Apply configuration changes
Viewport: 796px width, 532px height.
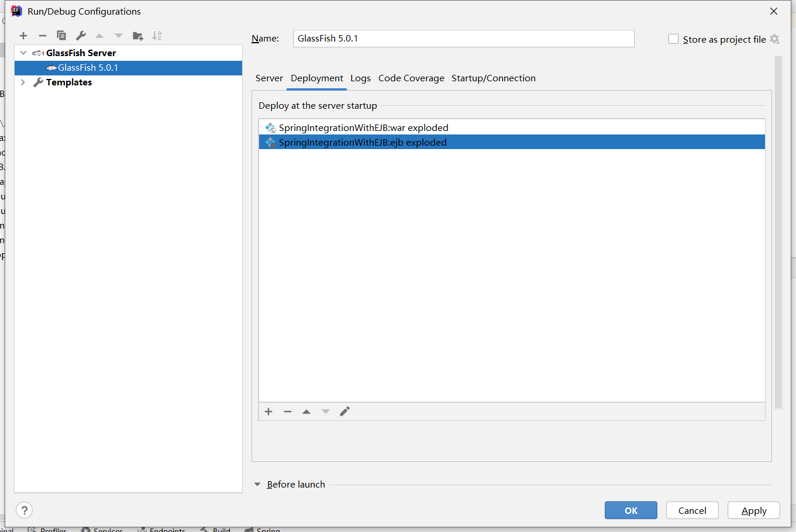click(x=754, y=510)
